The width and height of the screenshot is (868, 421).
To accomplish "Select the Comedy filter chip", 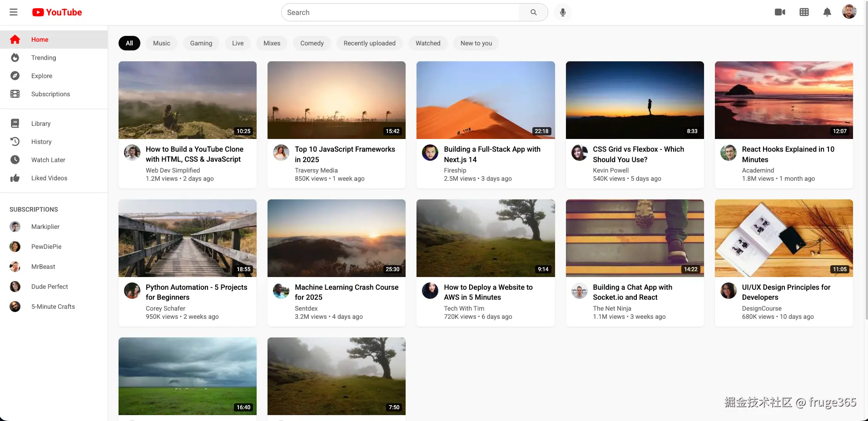I will pyautogui.click(x=312, y=43).
